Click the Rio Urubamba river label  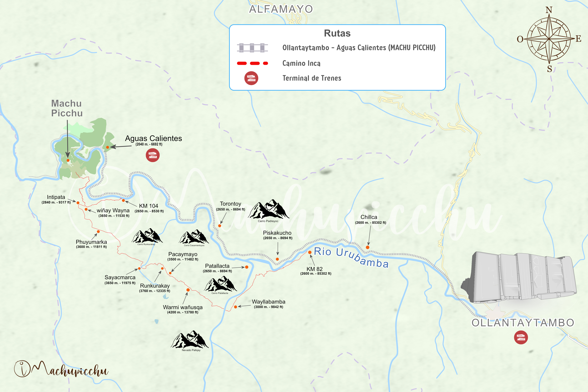pyautogui.click(x=351, y=258)
